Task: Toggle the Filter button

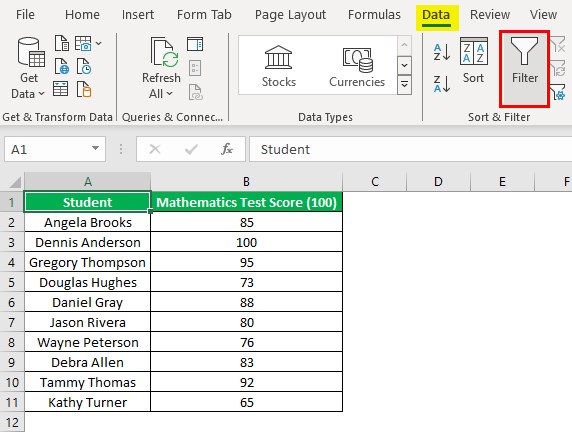Action: tap(525, 69)
